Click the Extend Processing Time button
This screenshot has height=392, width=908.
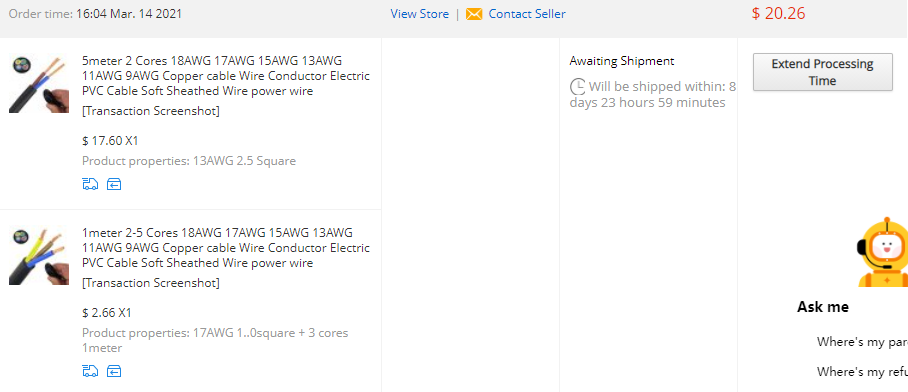(822, 72)
